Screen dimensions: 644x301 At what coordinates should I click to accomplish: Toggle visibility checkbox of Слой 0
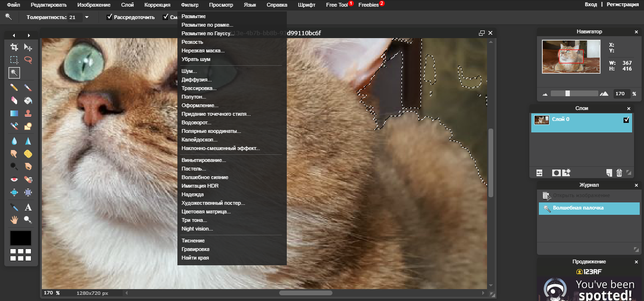(x=626, y=120)
